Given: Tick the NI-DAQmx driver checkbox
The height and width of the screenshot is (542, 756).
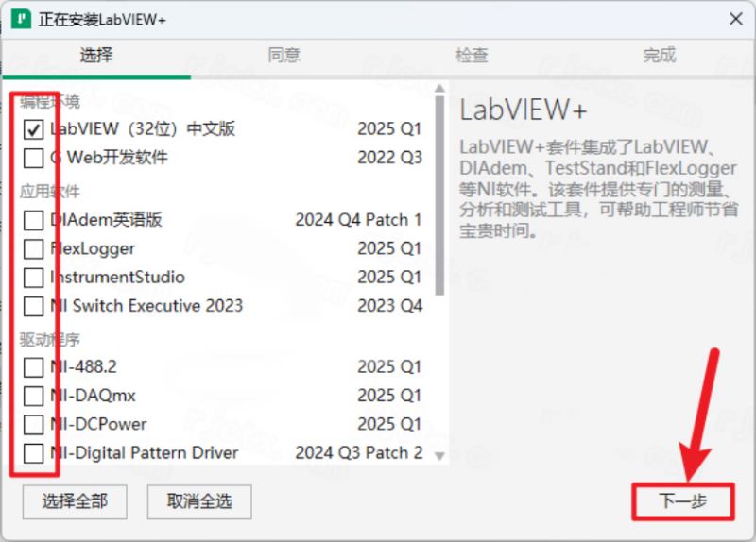Looking at the screenshot, I should coord(33,396).
